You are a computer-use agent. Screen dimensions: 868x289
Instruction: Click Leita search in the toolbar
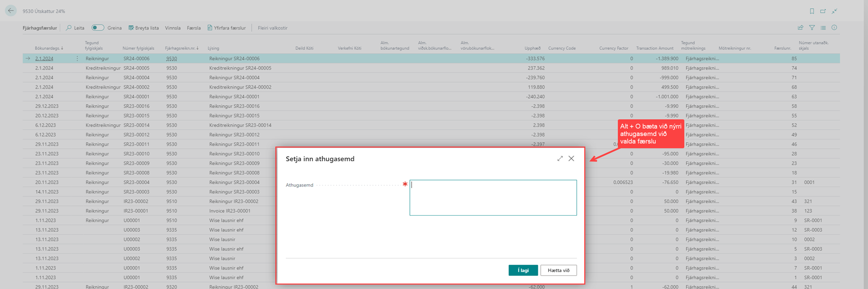[75, 28]
